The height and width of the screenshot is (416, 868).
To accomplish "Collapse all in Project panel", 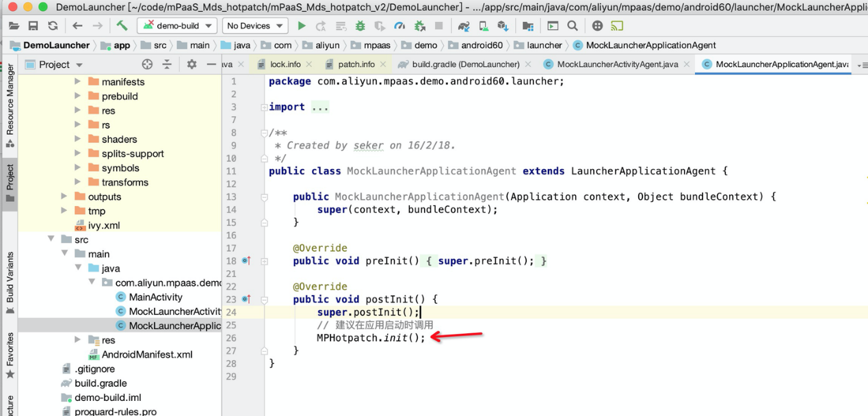I will [167, 64].
